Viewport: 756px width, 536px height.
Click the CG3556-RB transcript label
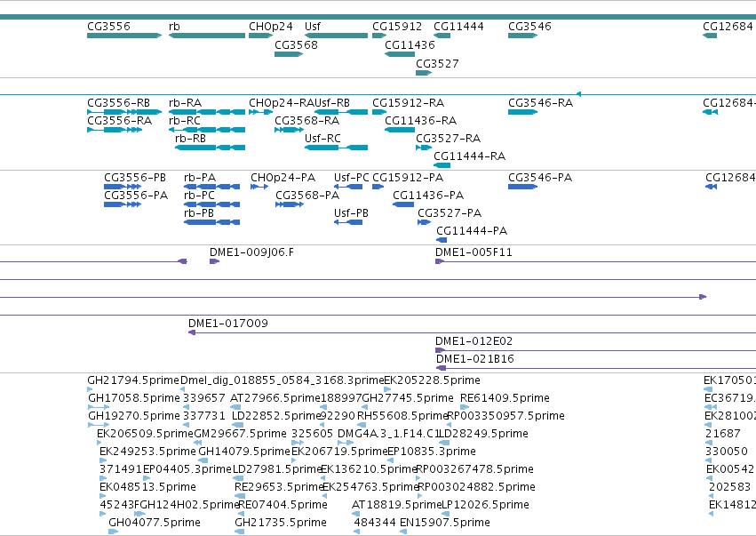point(119,103)
